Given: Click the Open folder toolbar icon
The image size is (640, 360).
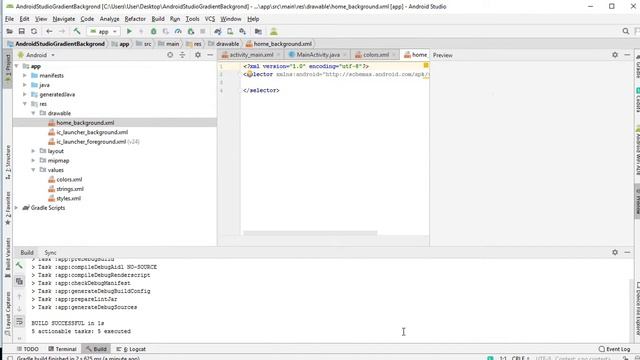Looking at the screenshot, I should (x=9, y=31).
